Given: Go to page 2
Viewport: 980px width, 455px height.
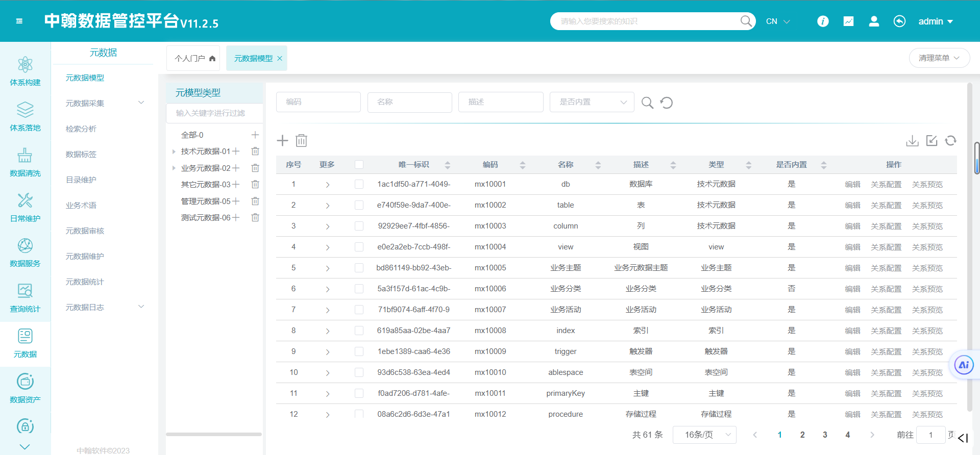Looking at the screenshot, I should tap(802, 435).
